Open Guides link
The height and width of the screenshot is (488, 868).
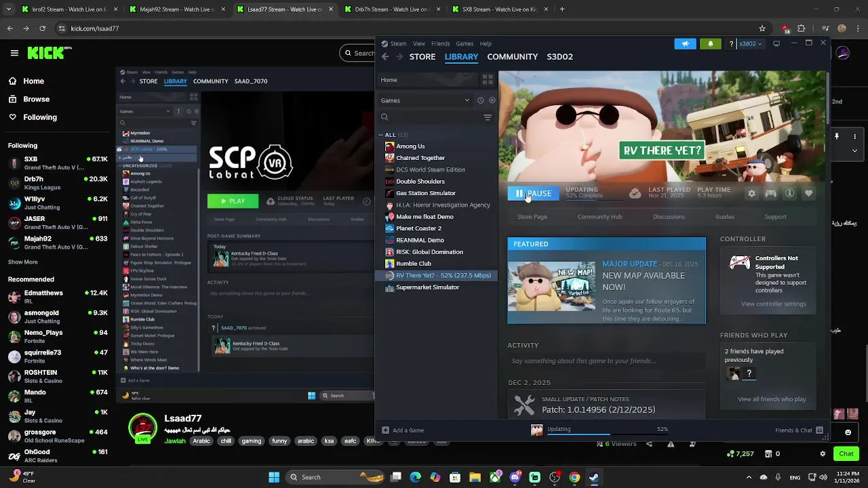(x=725, y=217)
